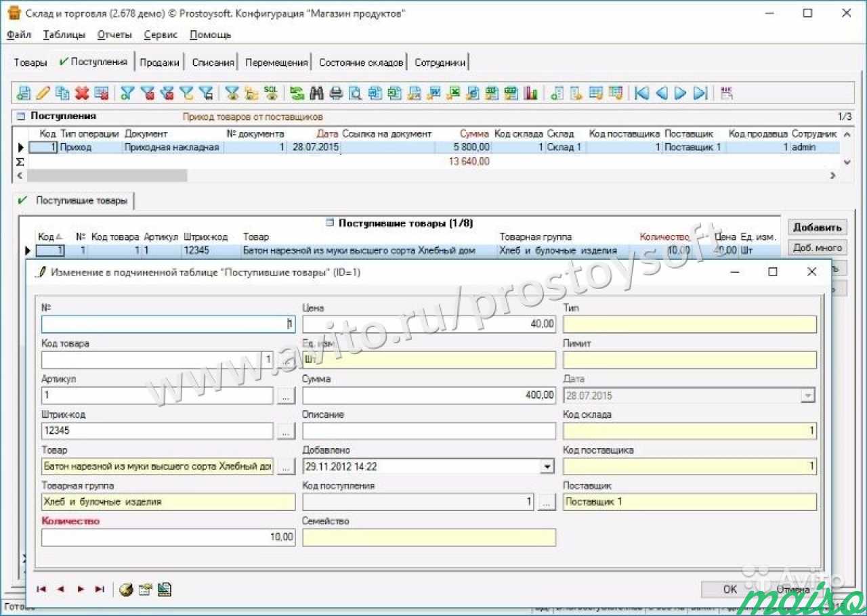Click into the № input field
The height and width of the screenshot is (616, 867).
(x=168, y=324)
